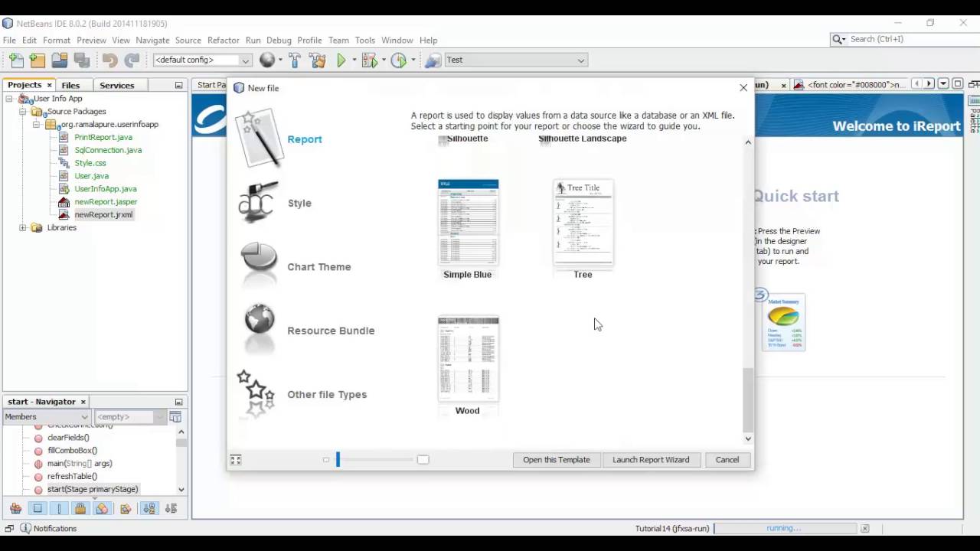Click the New Project toolbar icon
Screen dimensions: 980x551
(x=37, y=60)
